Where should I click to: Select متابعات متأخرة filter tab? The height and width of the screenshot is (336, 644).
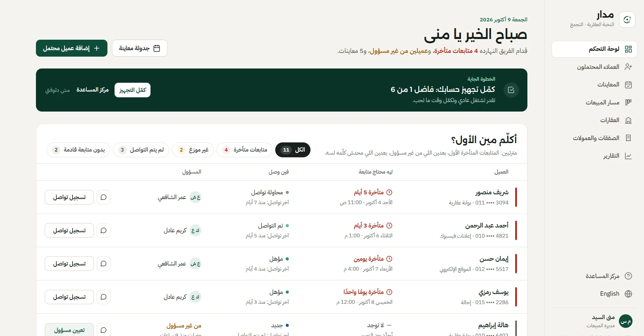coord(244,150)
